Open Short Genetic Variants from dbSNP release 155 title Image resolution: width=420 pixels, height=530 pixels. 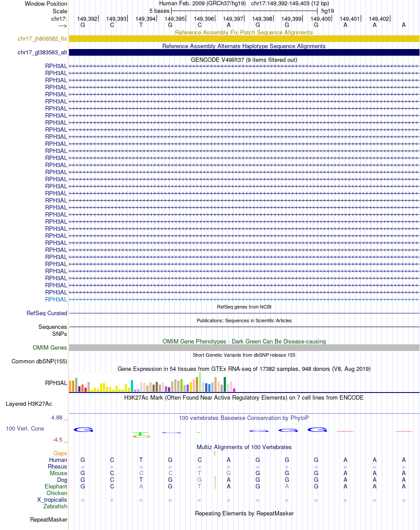click(x=244, y=355)
